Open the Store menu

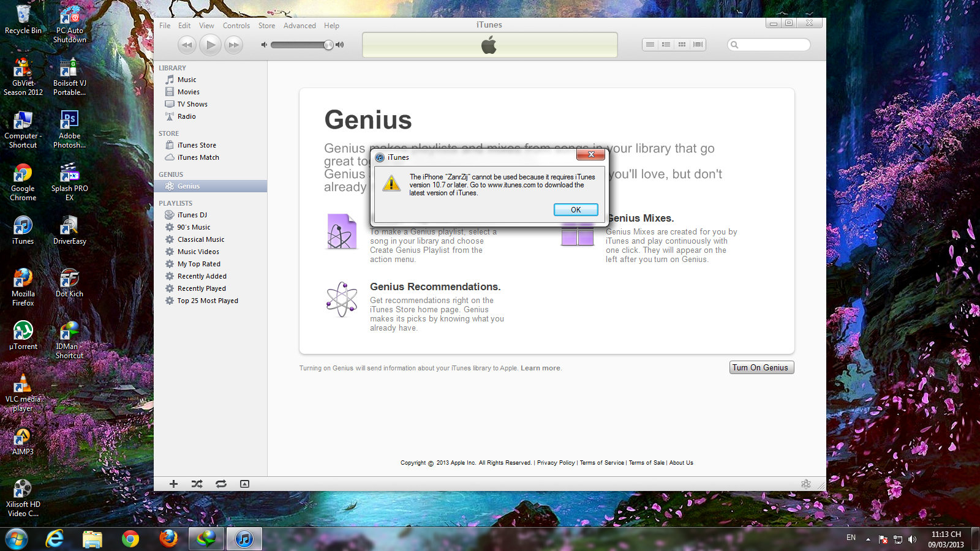point(266,26)
